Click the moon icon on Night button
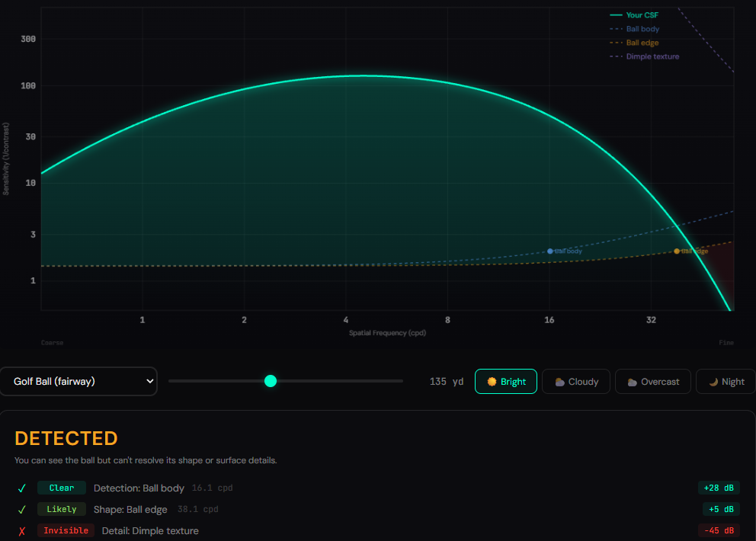 713,382
